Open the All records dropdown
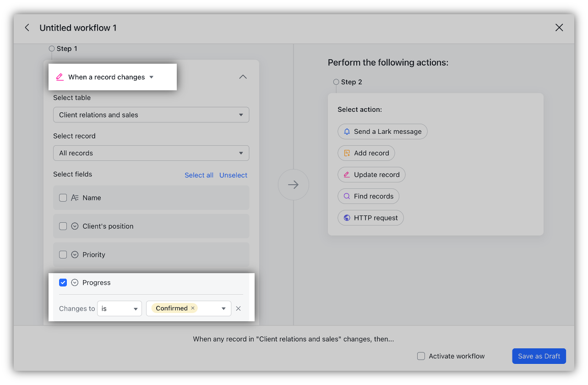588x385 pixels. (151, 153)
